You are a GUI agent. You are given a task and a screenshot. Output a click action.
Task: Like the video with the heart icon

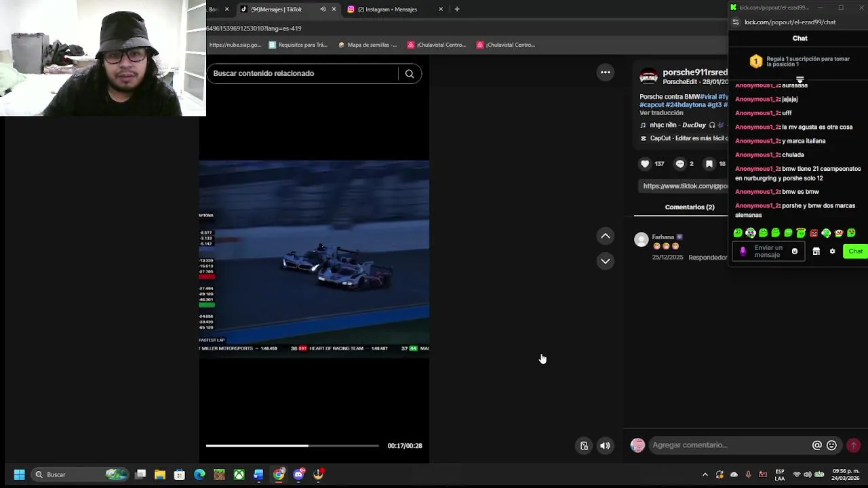tap(645, 164)
